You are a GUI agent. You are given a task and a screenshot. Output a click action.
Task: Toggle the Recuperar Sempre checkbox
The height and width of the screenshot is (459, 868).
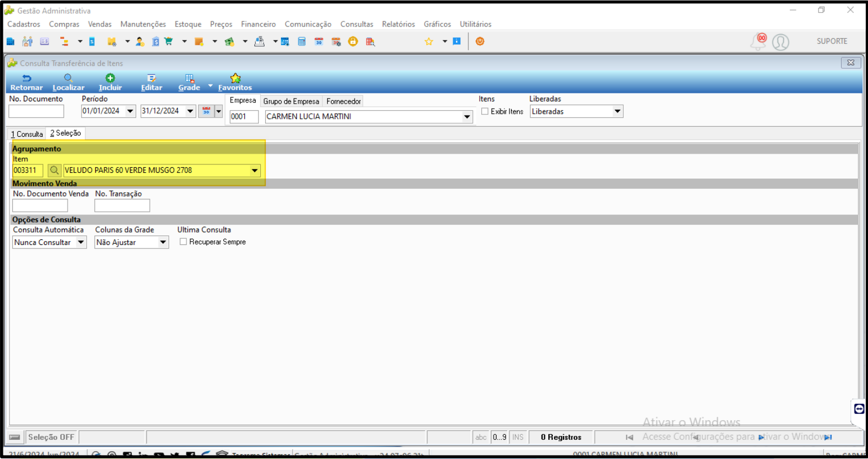(183, 242)
